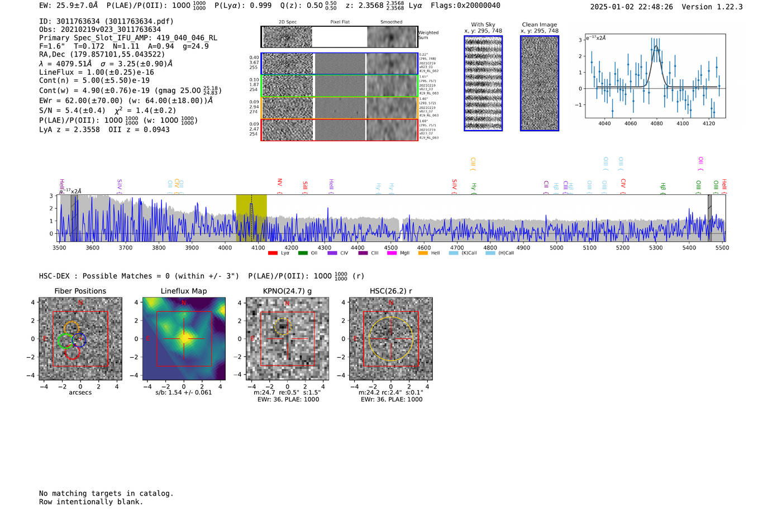The image size is (782, 532).
Task: Click the 'm:24.7 re:0.5" s:1.5"' caption
Action: pyautogui.click(x=288, y=392)
